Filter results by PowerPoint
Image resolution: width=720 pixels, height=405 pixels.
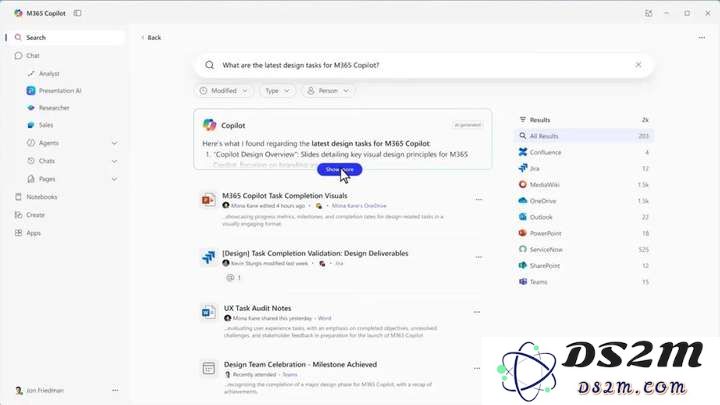(x=584, y=233)
